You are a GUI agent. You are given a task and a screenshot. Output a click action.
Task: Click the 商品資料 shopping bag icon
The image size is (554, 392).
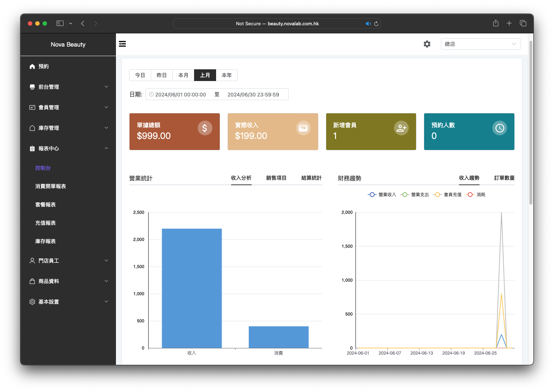32,281
